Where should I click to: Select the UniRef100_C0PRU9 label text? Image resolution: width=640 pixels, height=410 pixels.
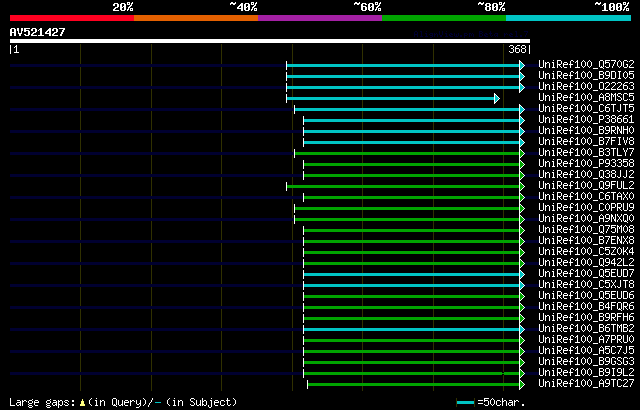[x=586, y=208]
